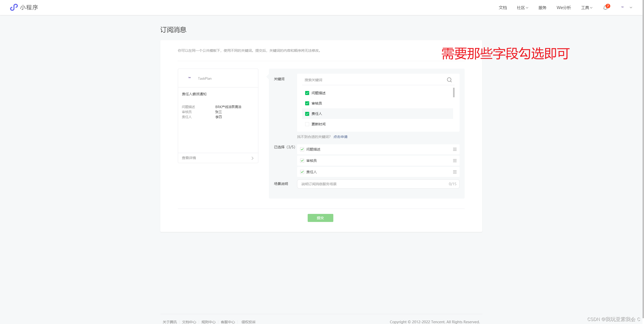Click account avatar in top-right header
Screen dimensions: 644x324
tap(622, 7)
